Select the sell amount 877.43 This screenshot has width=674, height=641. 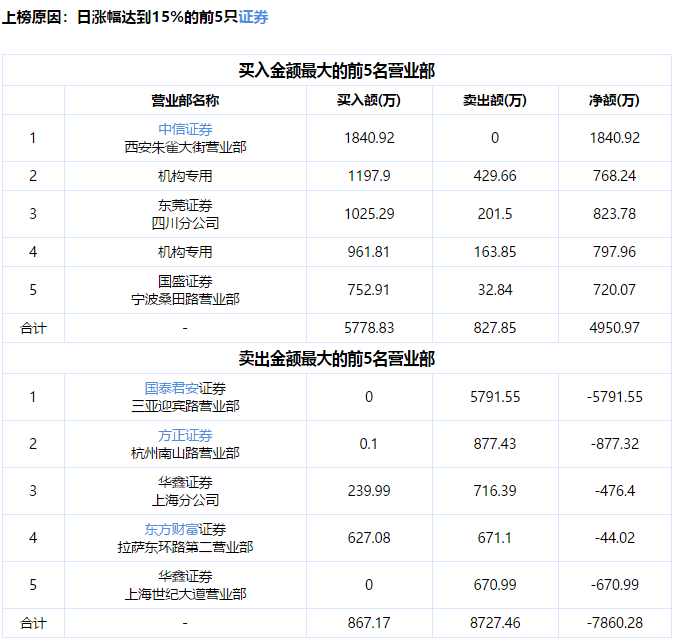(x=495, y=444)
